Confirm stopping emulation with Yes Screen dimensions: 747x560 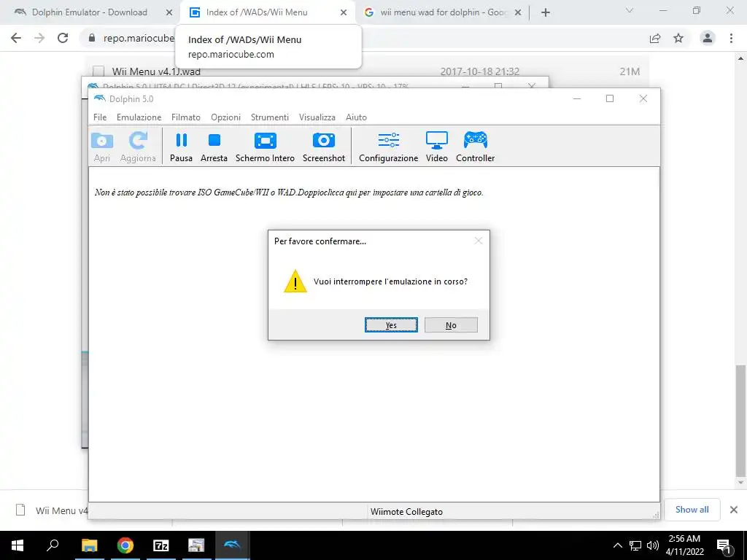tap(391, 325)
